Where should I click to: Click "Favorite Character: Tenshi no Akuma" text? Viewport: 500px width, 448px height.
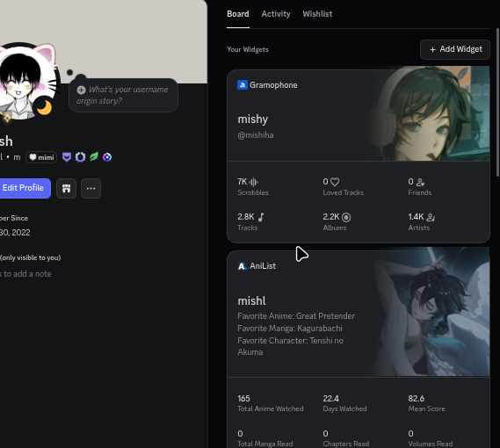[291, 346]
